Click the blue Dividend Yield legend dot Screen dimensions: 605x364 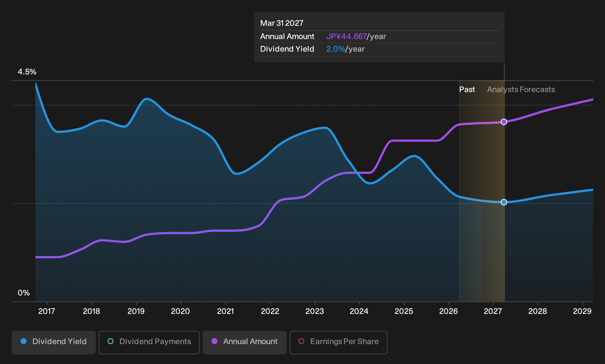pyautogui.click(x=24, y=342)
